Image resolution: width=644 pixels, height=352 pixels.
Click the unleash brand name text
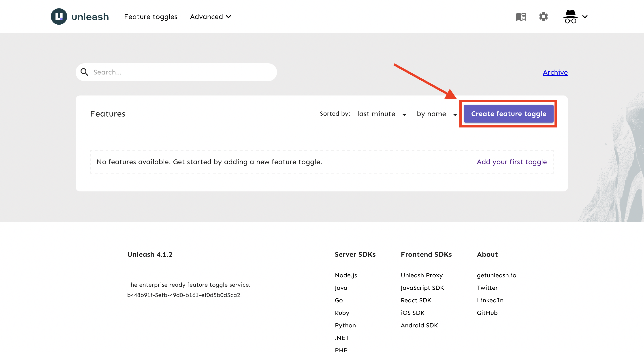click(x=90, y=17)
